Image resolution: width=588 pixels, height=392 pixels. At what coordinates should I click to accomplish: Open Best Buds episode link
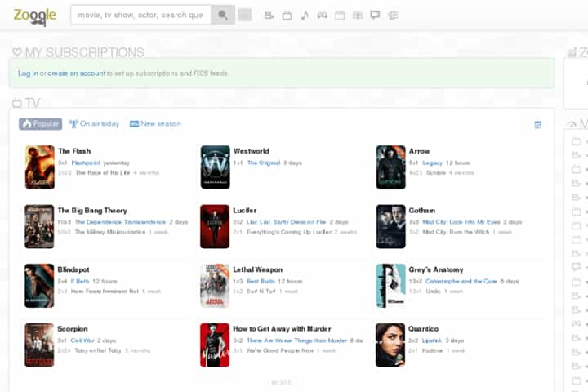(261, 281)
